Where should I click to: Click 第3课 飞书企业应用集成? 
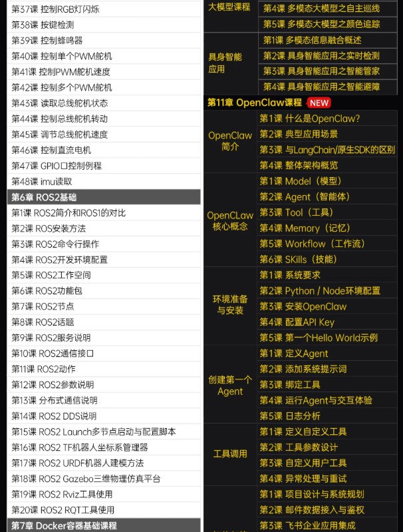[x=327, y=525]
